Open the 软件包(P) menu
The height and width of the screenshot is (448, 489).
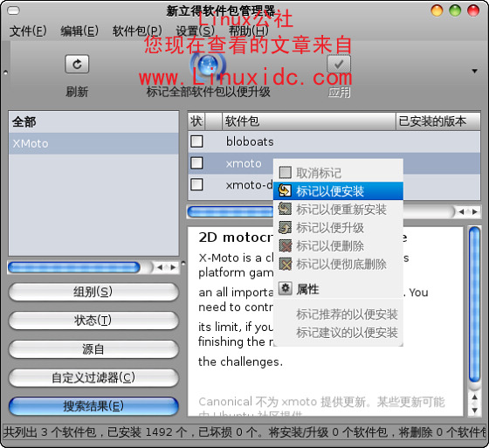click(137, 31)
